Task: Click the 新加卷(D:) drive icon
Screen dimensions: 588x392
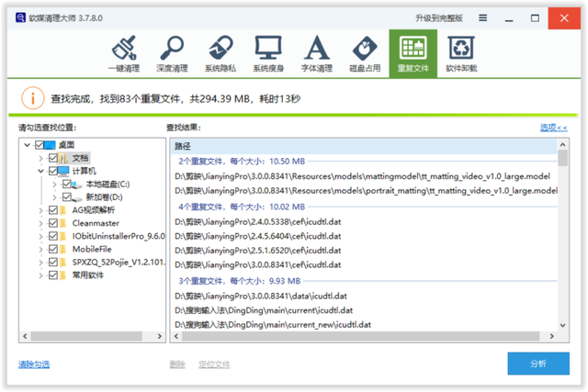Action: [77, 197]
